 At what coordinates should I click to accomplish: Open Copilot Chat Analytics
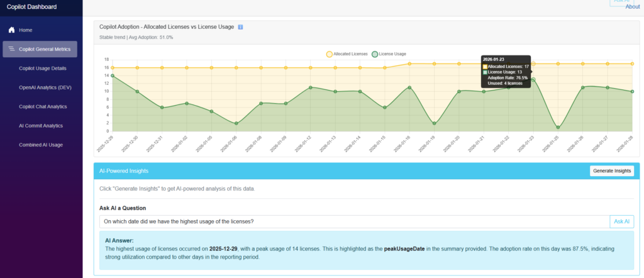pos(43,106)
